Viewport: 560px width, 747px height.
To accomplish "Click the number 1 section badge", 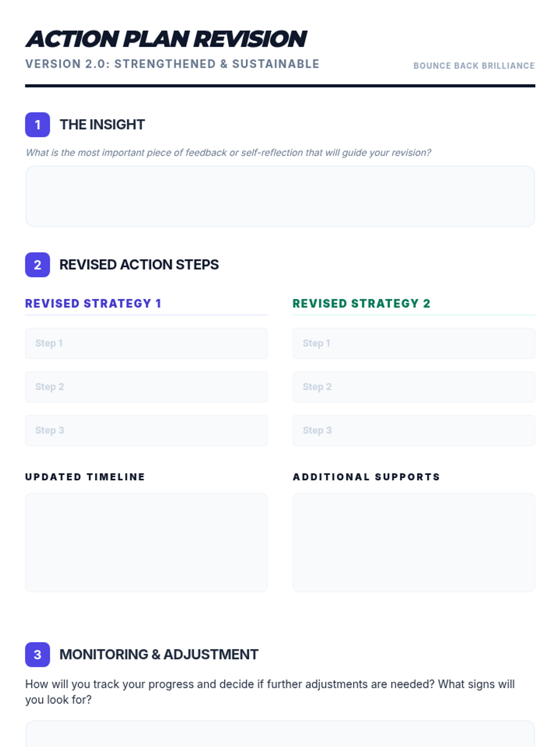I will point(37,125).
